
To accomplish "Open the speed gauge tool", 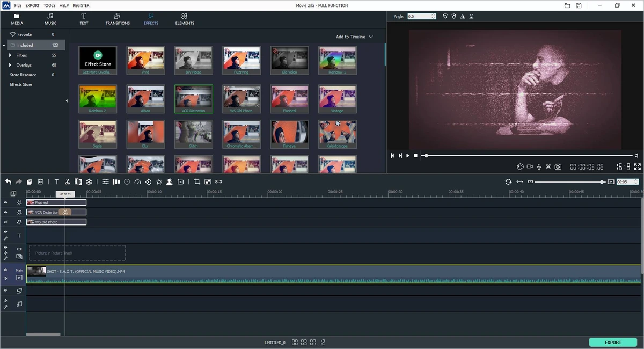I will click(x=137, y=182).
